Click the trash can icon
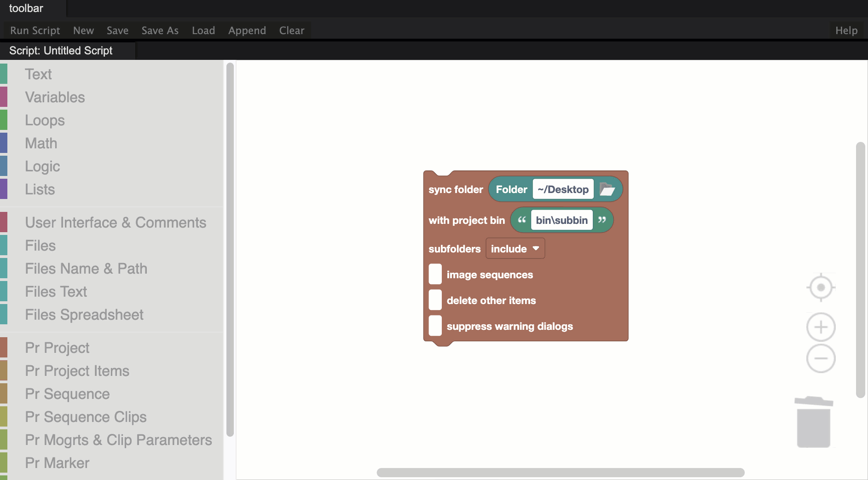 [x=814, y=422]
